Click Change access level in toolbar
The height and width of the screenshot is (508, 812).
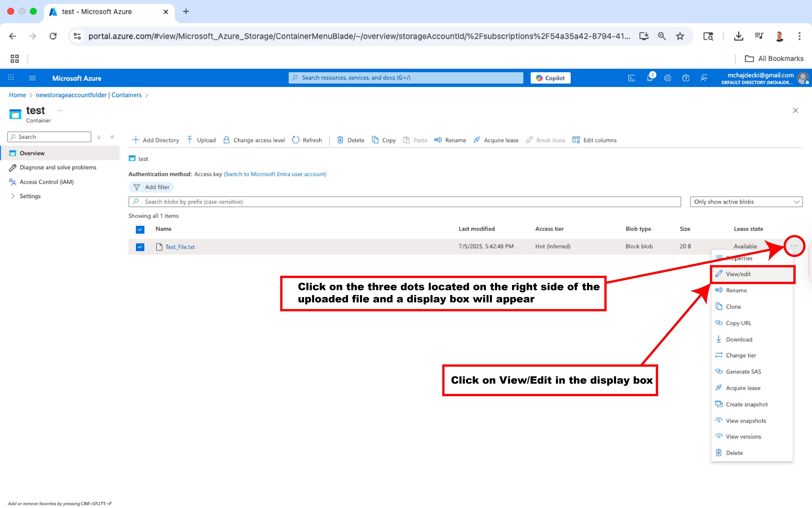pos(254,140)
